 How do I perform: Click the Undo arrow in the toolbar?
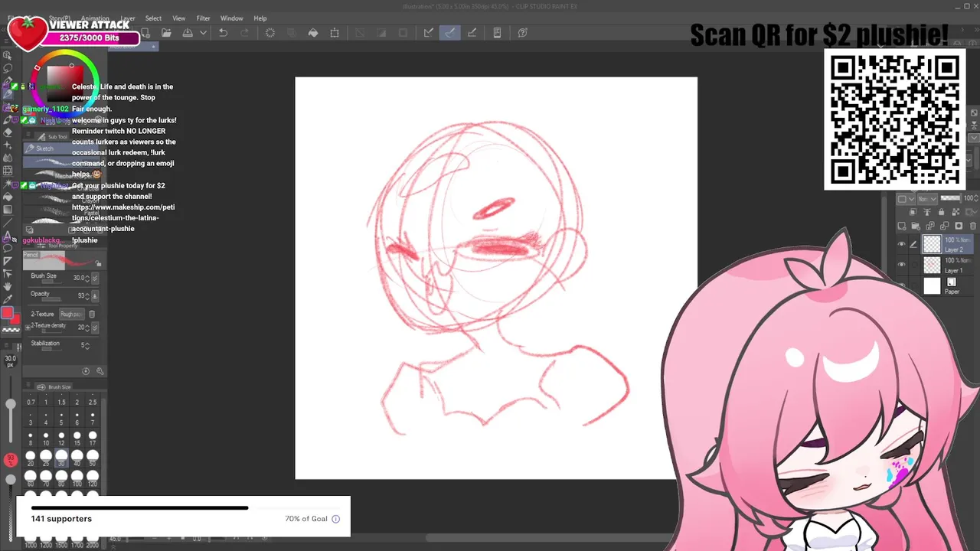[x=223, y=33]
